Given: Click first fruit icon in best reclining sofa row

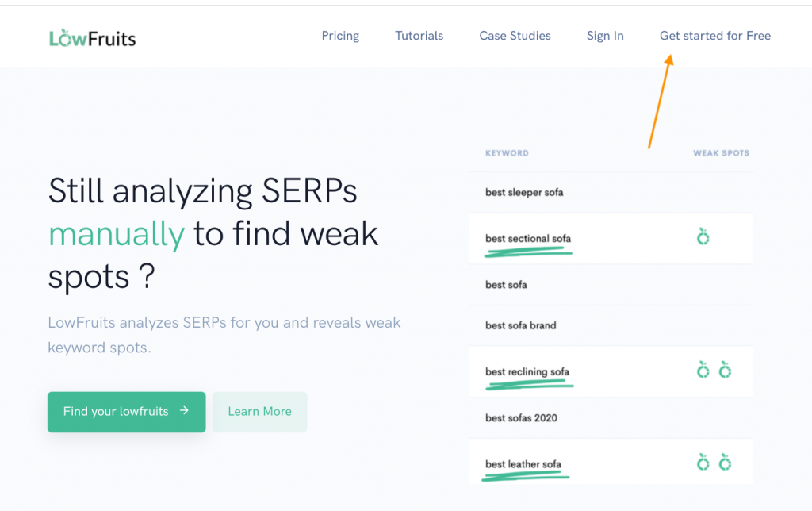Looking at the screenshot, I should point(703,370).
